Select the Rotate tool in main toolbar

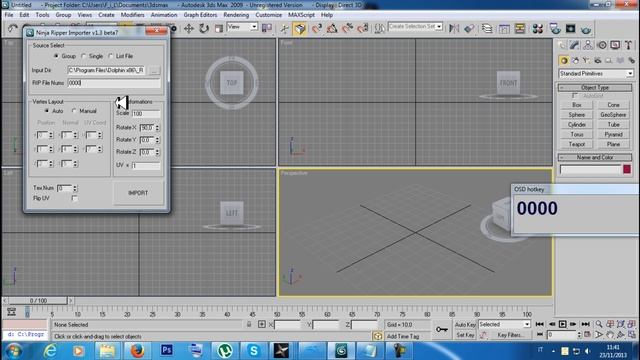(x=204, y=28)
